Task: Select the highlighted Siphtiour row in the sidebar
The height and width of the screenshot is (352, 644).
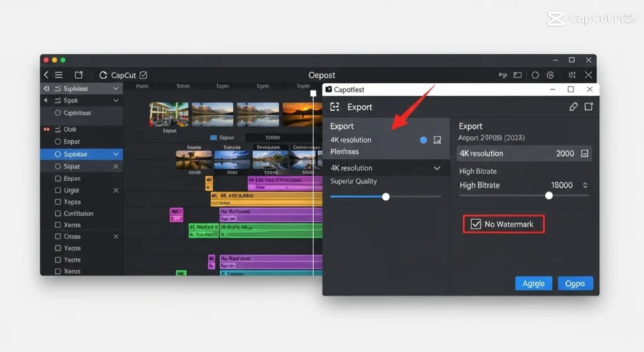Action: click(81, 154)
